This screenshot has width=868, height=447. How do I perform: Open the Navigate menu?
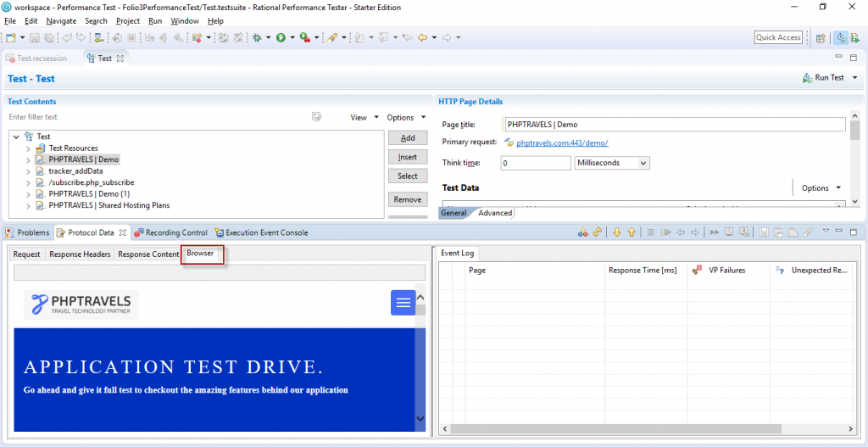pos(61,21)
